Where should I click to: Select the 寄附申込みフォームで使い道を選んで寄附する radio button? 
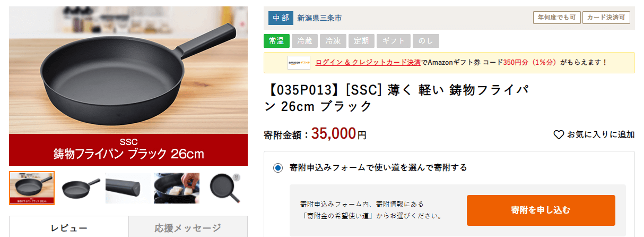(x=279, y=168)
